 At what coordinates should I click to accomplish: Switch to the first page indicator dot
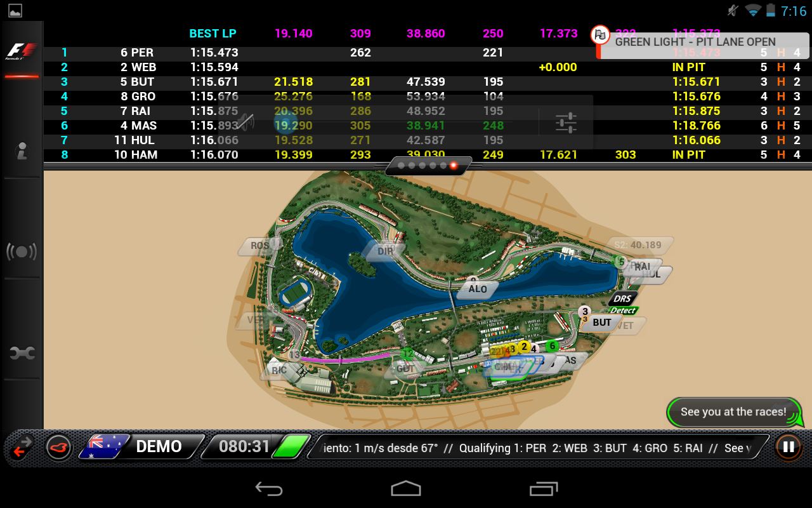tap(402, 165)
